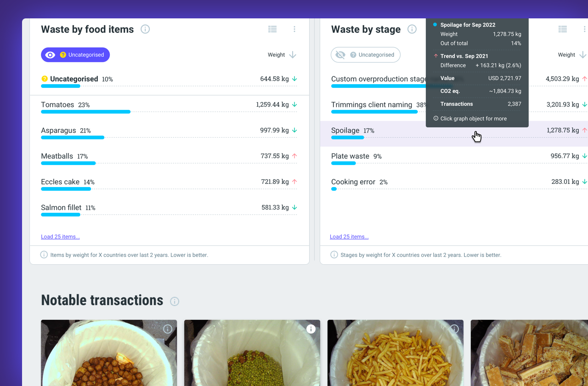This screenshot has width=588, height=386.
Task: Click info icon on second transaction photo
Action: pyautogui.click(x=311, y=329)
